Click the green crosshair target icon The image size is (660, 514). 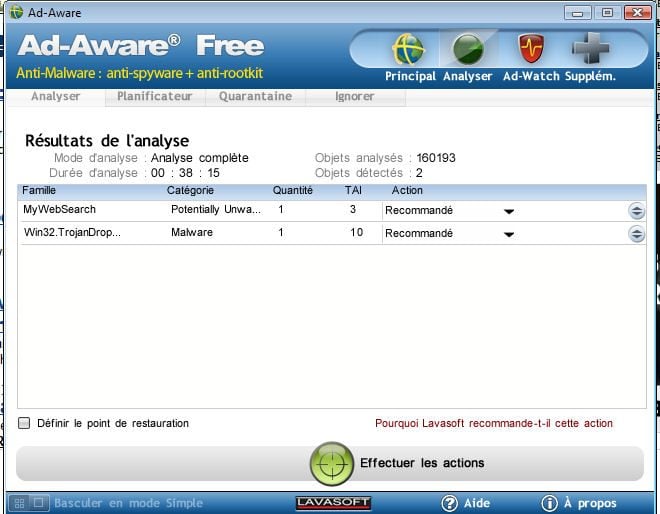tap(331, 463)
